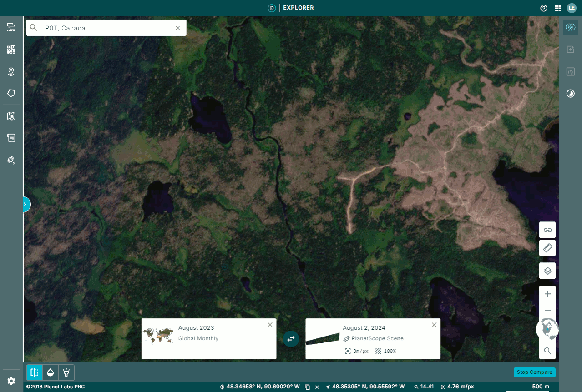Expand the collapsed left panel arrow

[x=25, y=205]
